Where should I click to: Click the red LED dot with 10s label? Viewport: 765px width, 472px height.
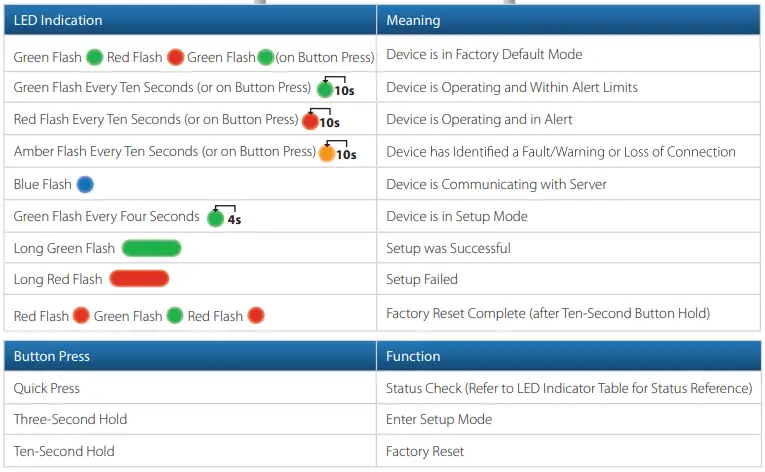coord(309,121)
